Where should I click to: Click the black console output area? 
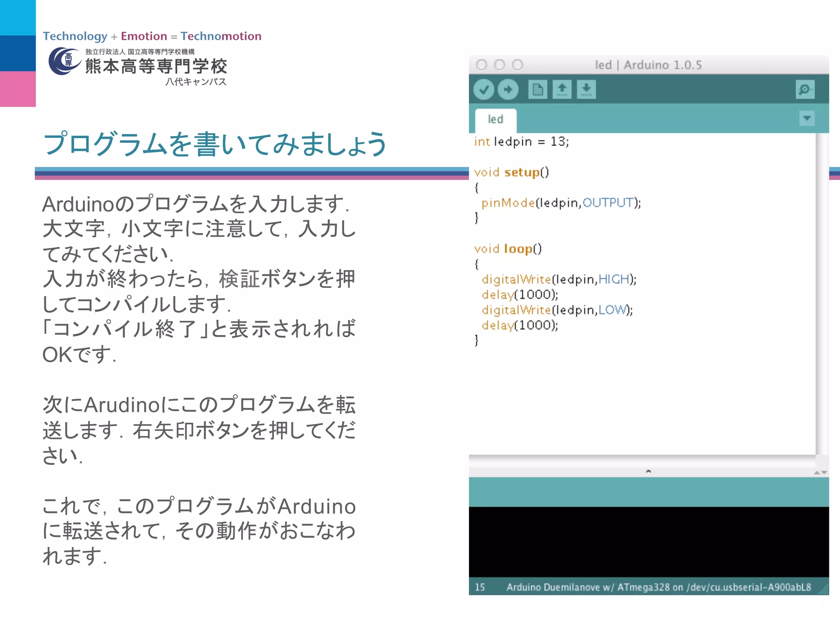pos(648,541)
